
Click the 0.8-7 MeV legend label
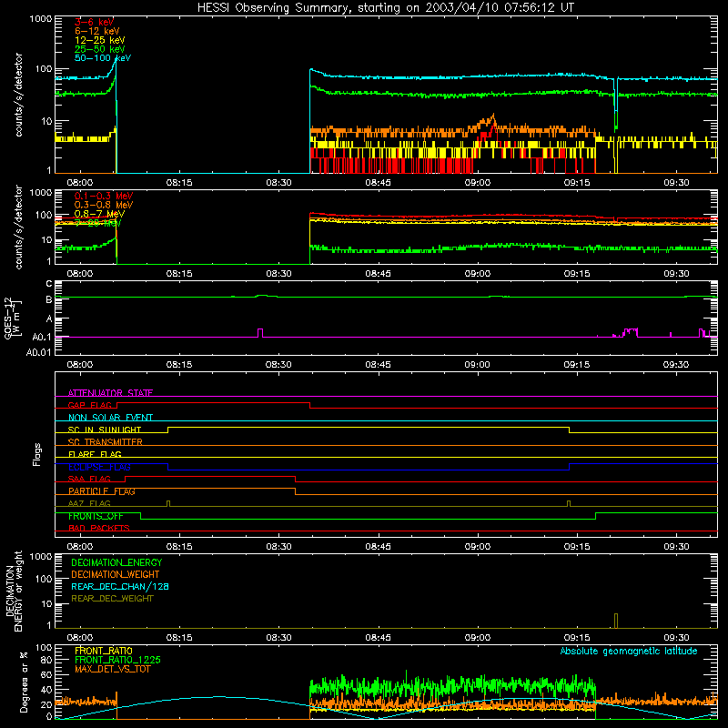[99, 214]
